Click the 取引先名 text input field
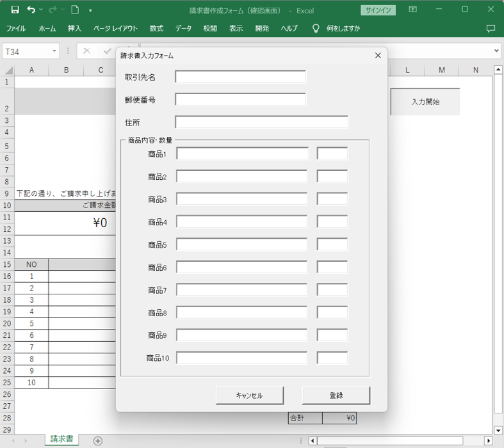 click(240, 77)
